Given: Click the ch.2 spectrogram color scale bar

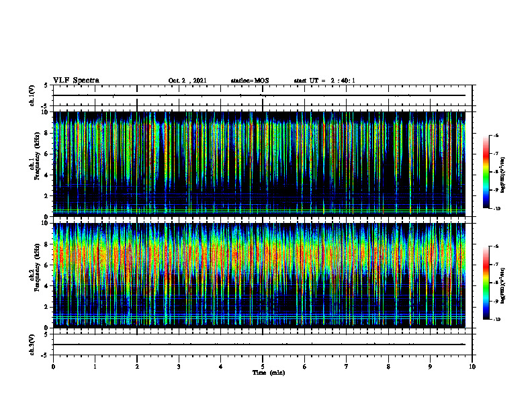Looking at the screenshot, I should pos(486,283).
